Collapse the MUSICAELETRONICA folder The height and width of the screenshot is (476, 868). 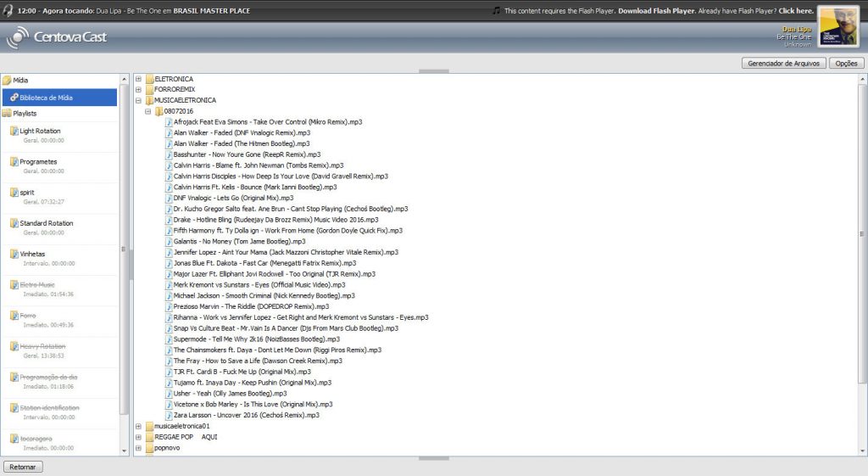tap(138, 100)
